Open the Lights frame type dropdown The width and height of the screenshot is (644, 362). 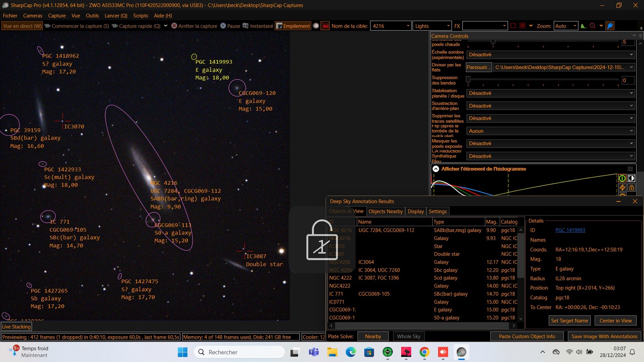pyautogui.click(x=448, y=26)
